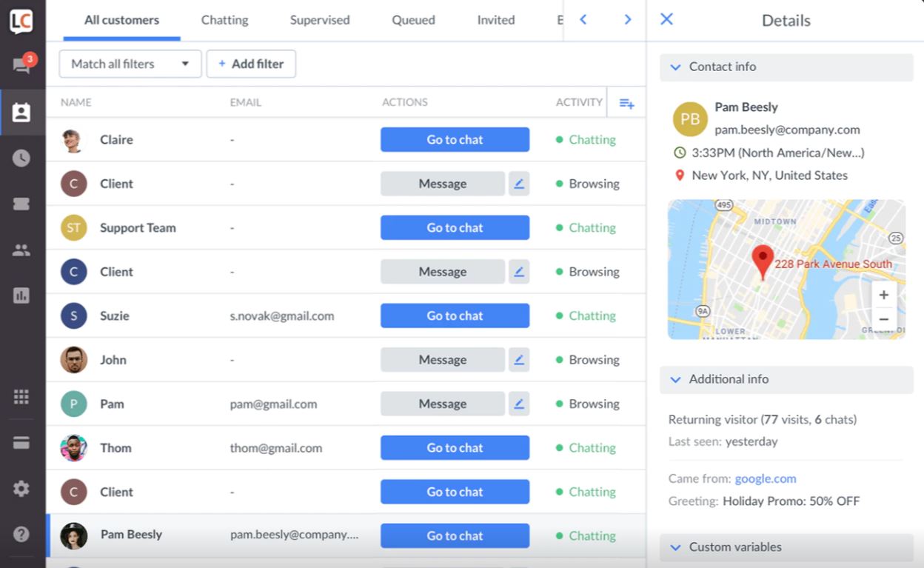Switch to the Supervised tab
Image resolution: width=924 pixels, height=568 pixels.
click(320, 20)
